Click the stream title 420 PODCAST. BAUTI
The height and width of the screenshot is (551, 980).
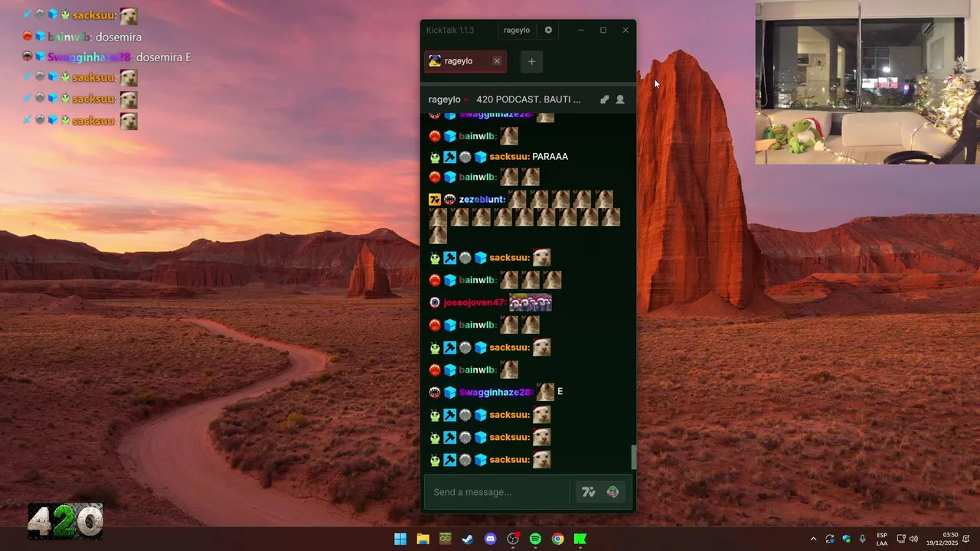coord(528,99)
